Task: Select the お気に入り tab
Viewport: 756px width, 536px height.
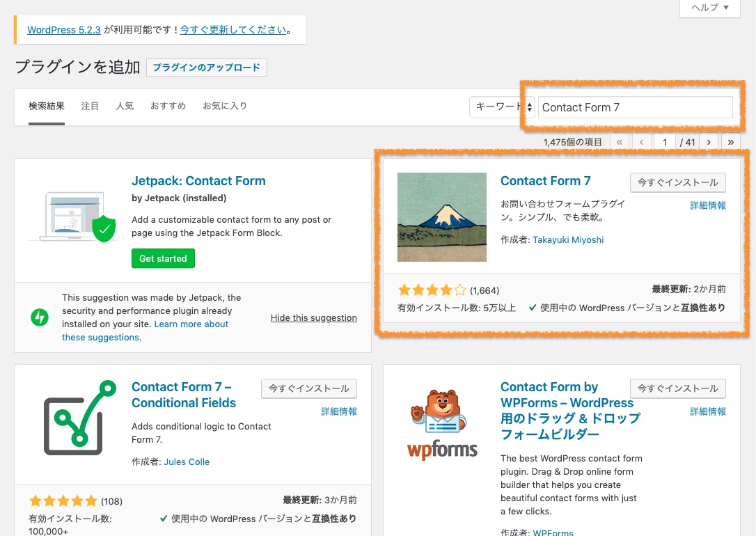Action: pos(224,107)
